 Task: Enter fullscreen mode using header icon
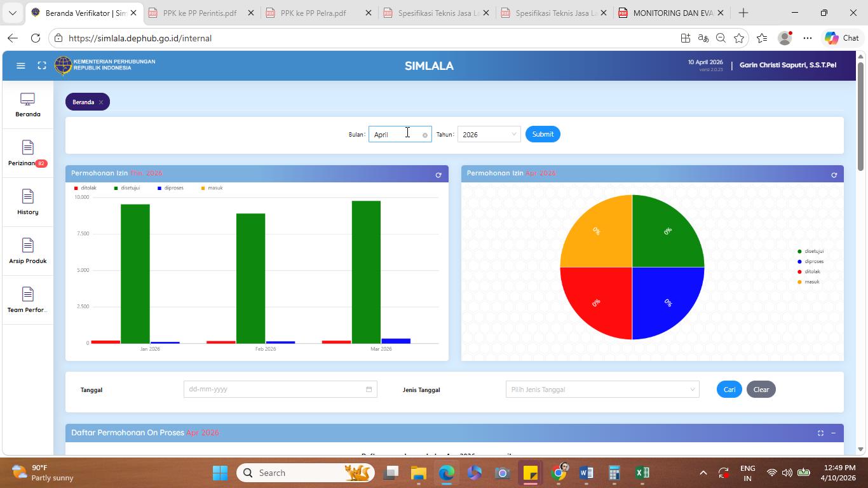point(42,65)
